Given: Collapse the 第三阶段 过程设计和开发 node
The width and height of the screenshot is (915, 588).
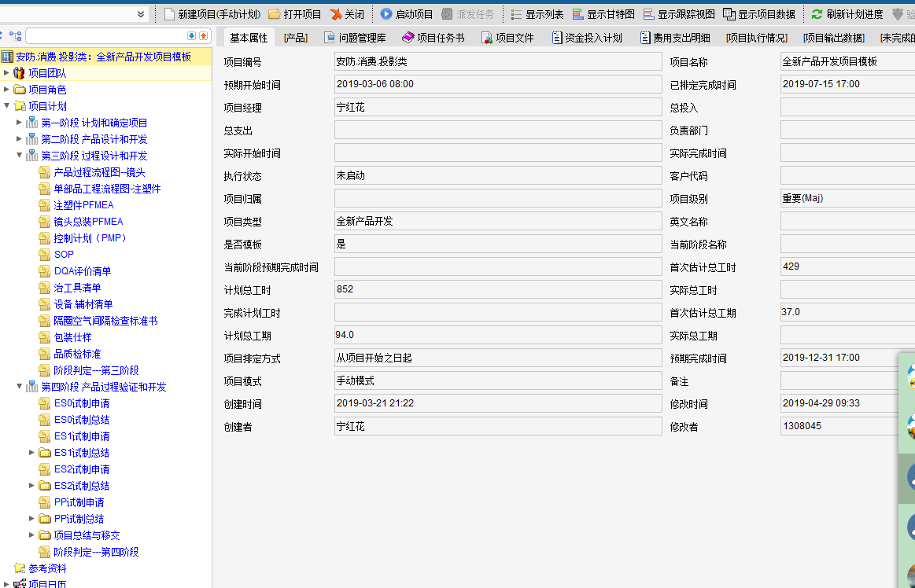Looking at the screenshot, I should coord(19,156).
